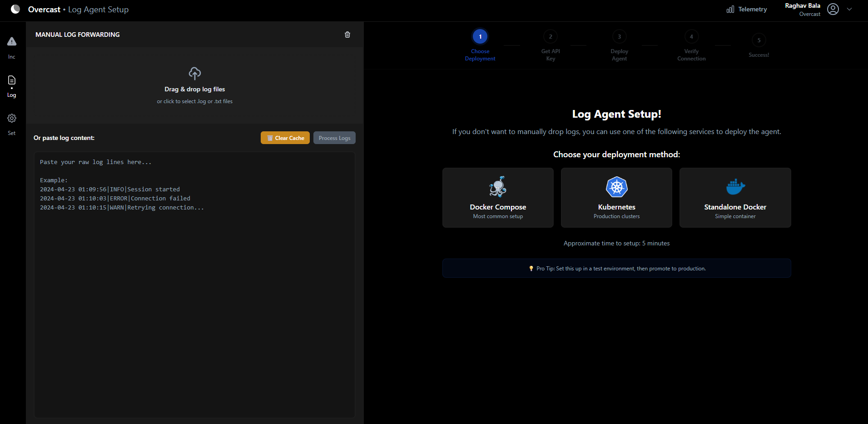Click the cloud upload icon
The height and width of the screenshot is (424, 868).
[195, 73]
